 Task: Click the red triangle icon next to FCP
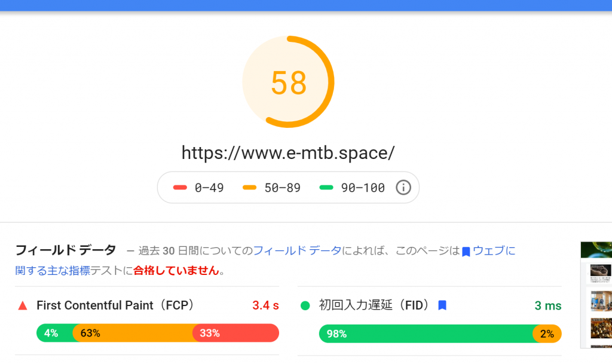coord(23,305)
